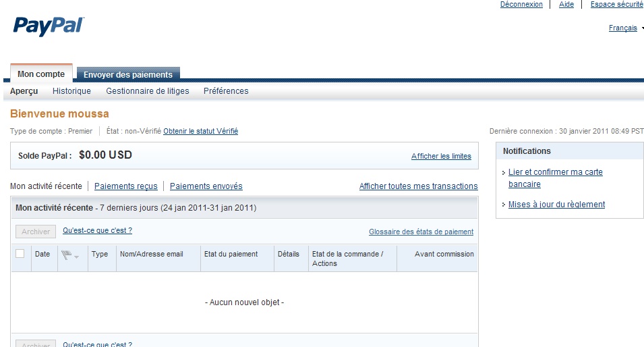Click Obtenir le statut Vérifié
644x347 pixels.
(201, 131)
